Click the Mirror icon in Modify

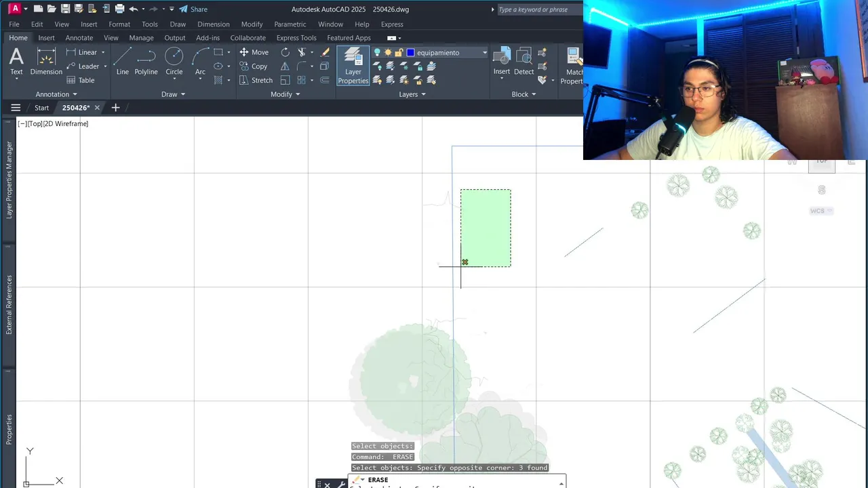285,66
